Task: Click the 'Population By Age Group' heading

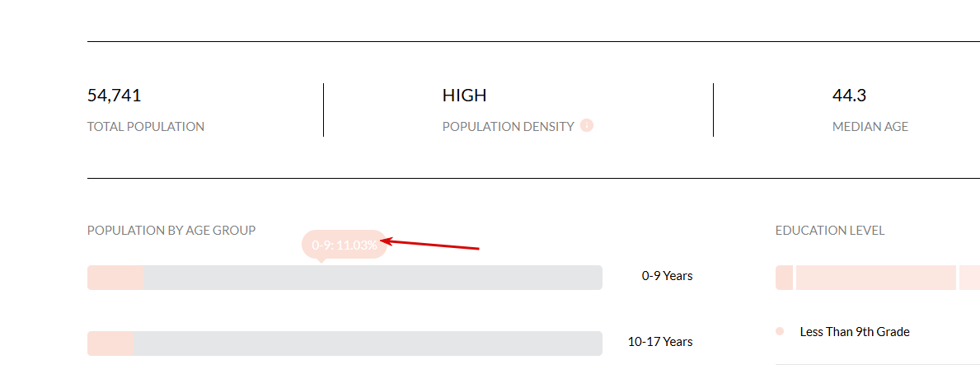Action: coord(171,231)
